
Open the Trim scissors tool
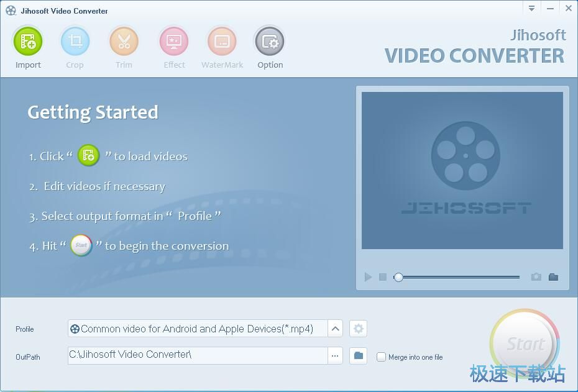[x=124, y=41]
